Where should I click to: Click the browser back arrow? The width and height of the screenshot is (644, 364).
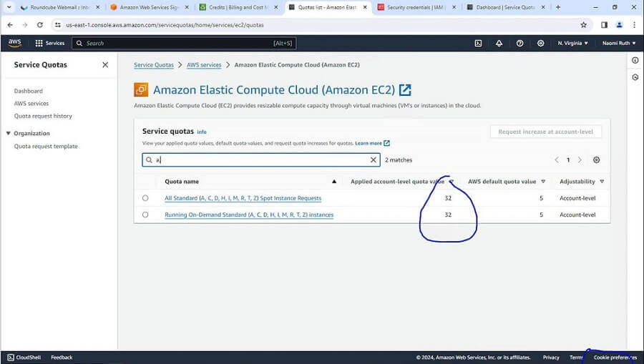pos(10,25)
